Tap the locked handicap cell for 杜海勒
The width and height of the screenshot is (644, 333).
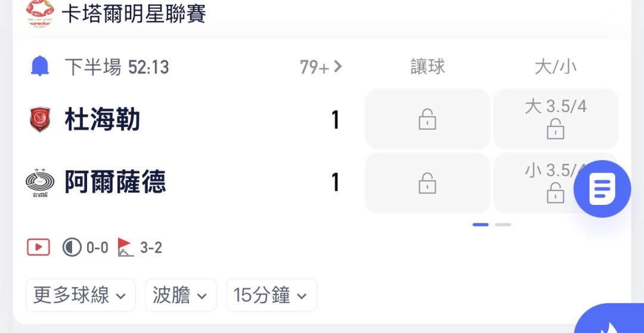[x=427, y=119]
